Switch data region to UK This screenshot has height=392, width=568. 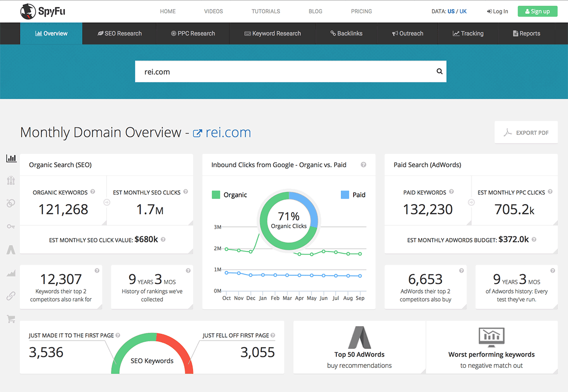click(x=462, y=11)
